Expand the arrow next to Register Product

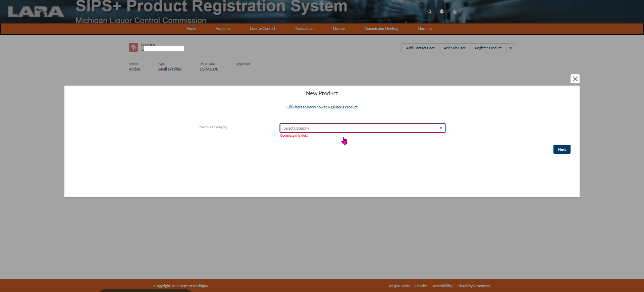511,48
